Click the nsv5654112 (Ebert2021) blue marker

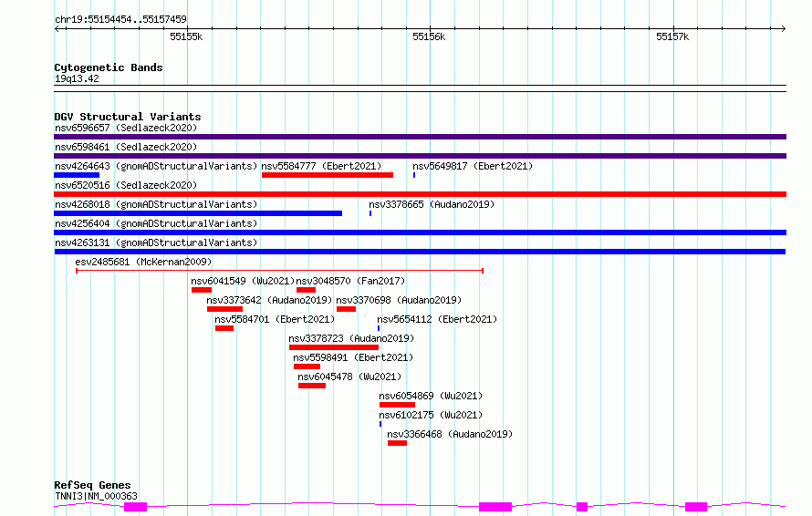379,328
